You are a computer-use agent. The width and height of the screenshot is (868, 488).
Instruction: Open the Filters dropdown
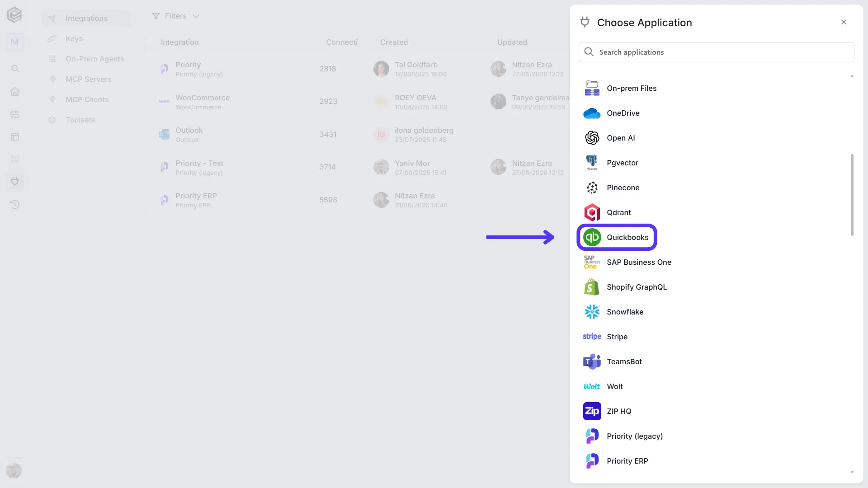pyautogui.click(x=175, y=16)
